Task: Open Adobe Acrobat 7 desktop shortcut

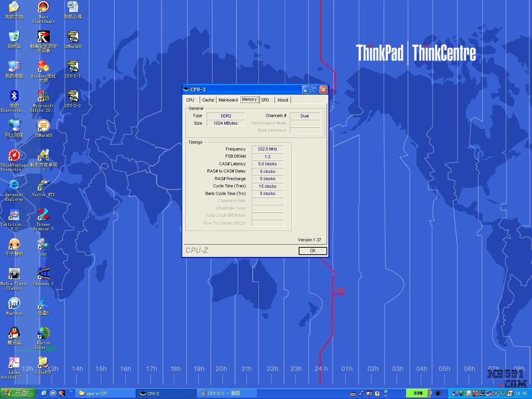Action: 14,364
